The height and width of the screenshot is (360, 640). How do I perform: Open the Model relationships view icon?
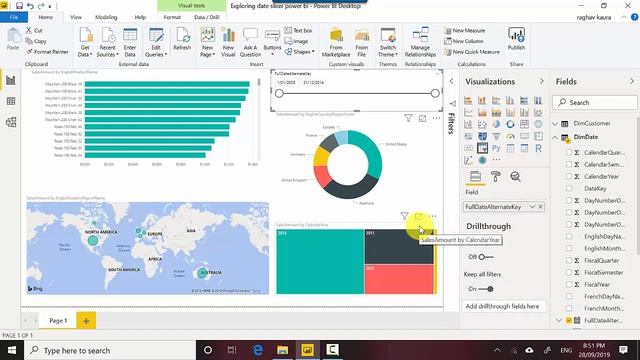tap(11, 122)
